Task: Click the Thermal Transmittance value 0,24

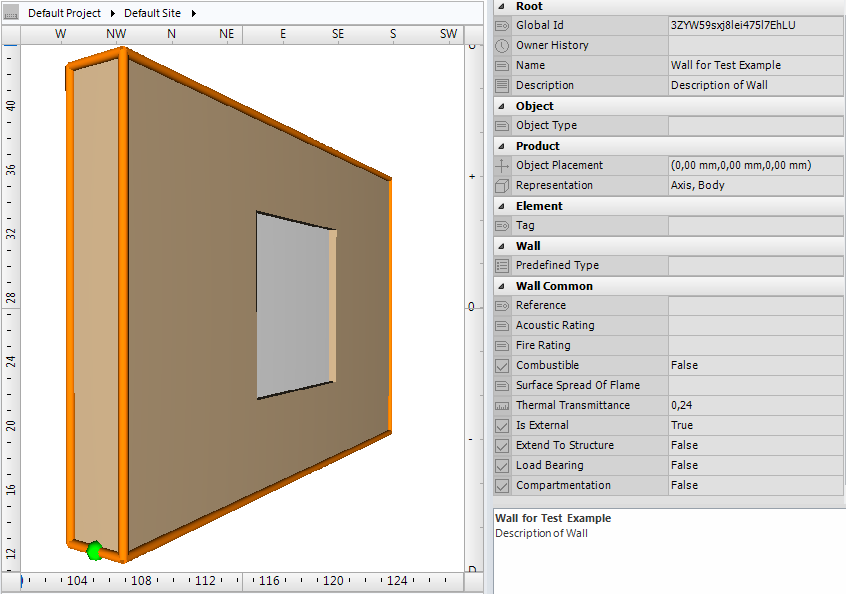Action: (681, 405)
